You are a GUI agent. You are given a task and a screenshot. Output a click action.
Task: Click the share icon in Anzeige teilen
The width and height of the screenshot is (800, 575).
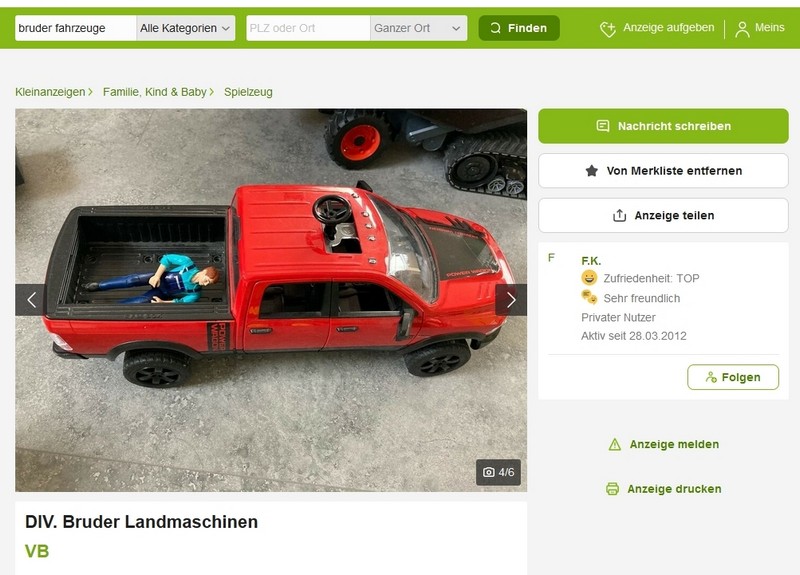pos(619,215)
